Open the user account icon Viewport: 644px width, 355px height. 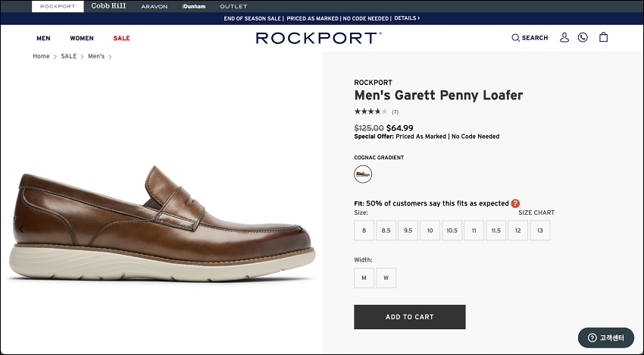pos(564,37)
